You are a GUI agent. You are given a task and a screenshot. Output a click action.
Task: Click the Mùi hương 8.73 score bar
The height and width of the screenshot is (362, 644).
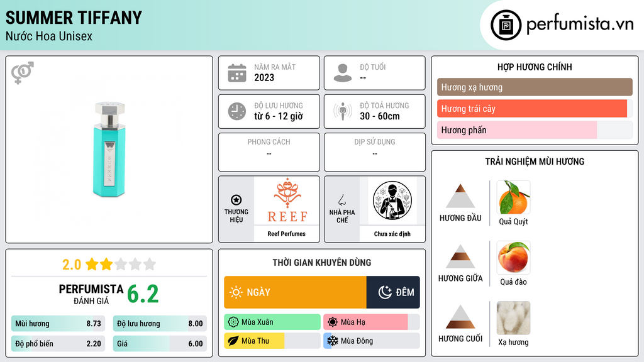coord(58,324)
